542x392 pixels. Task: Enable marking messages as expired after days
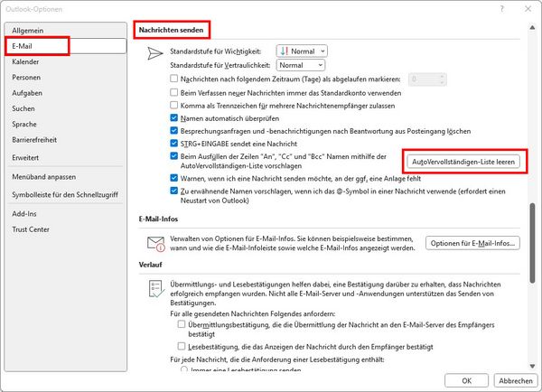(173, 79)
